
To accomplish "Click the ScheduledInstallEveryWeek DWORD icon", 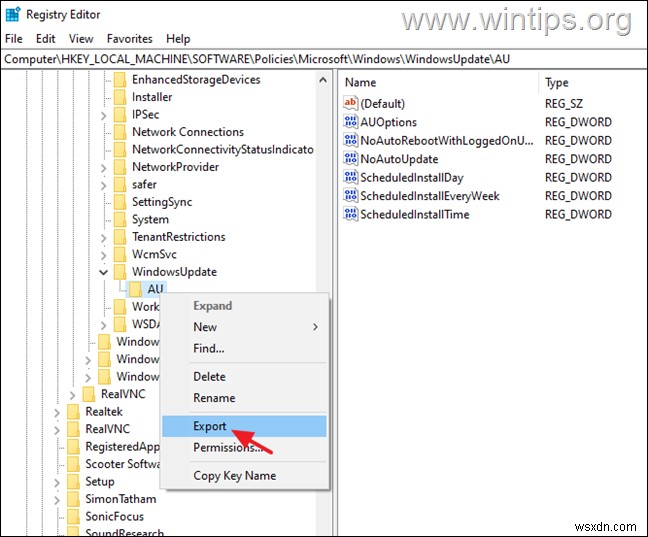I will pos(350,196).
